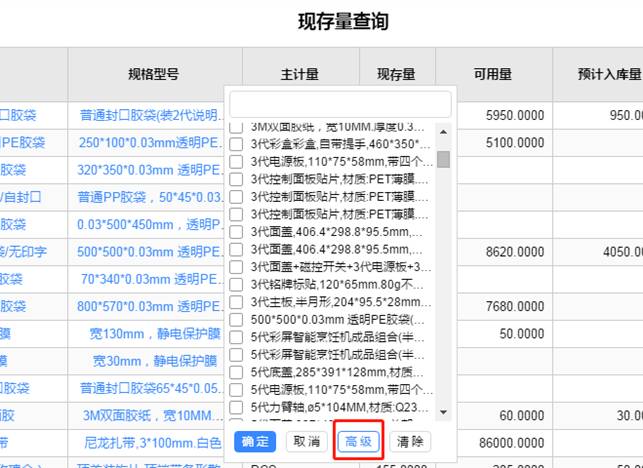Tick the 5代力臂轴 checkbox
The image size is (643, 468).
tap(236, 407)
